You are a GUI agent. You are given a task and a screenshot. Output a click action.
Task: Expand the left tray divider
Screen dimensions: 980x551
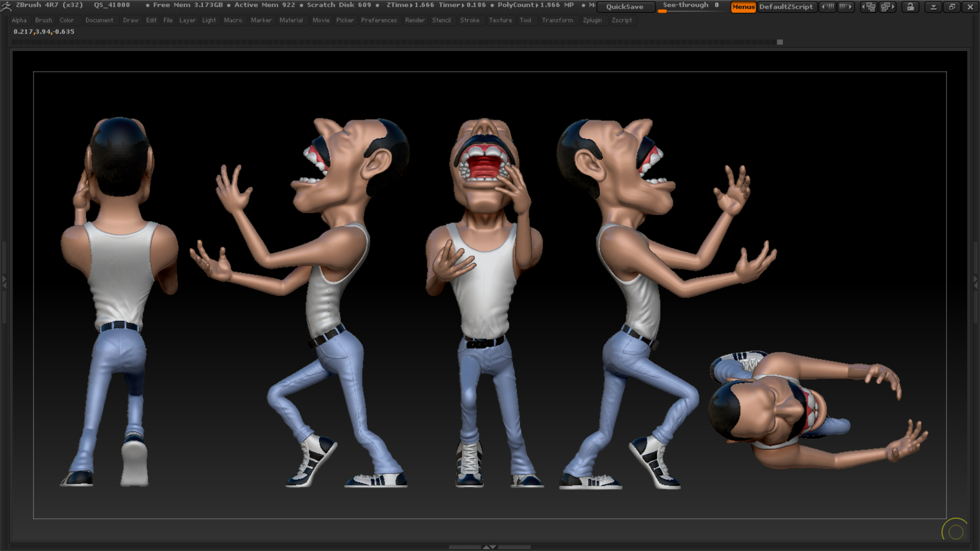pyautogui.click(x=4, y=282)
